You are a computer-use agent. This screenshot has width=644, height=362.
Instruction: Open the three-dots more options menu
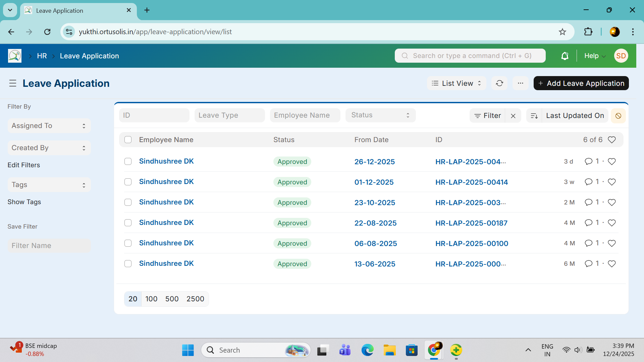tap(520, 83)
